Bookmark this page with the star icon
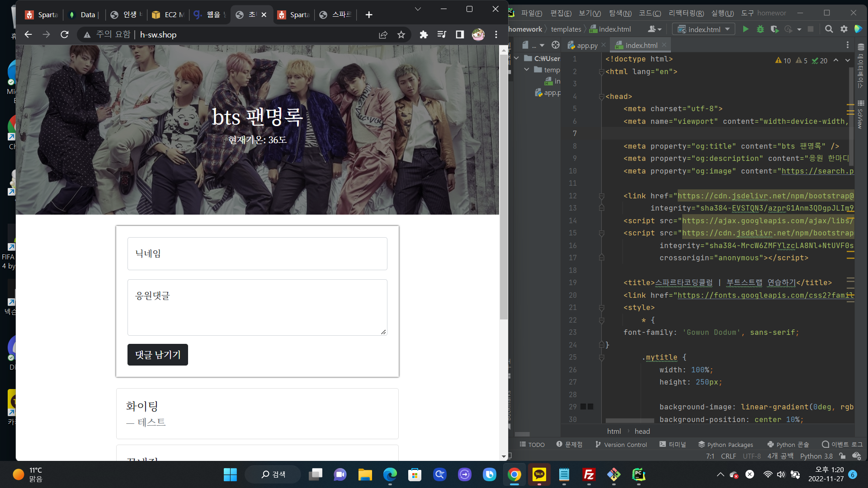 [x=401, y=35]
